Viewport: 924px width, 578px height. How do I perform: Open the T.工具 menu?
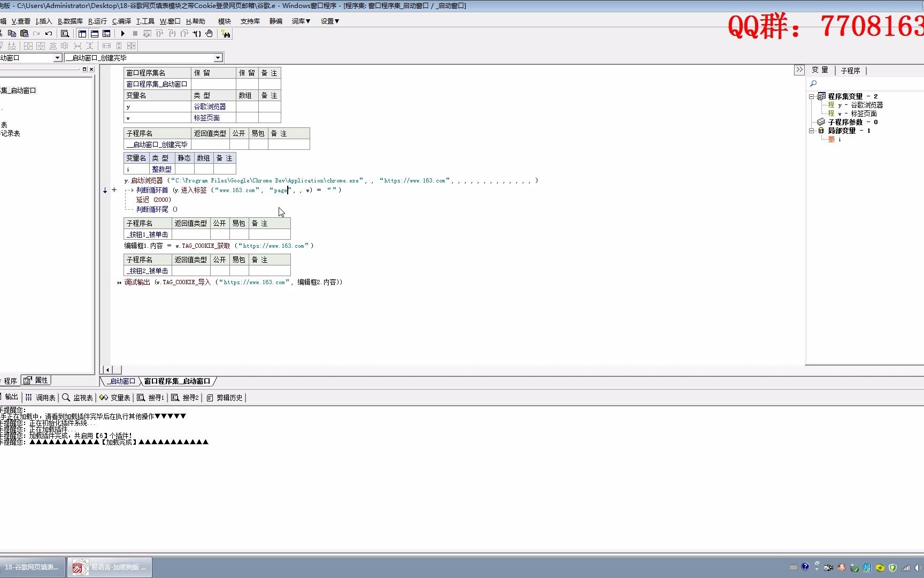tap(145, 21)
